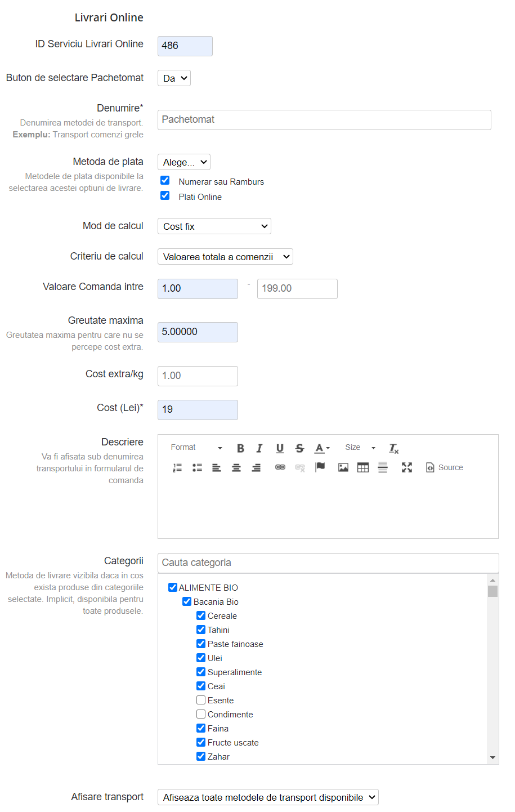Insert a numbered list
The width and height of the screenshot is (515, 812).
(x=177, y=467)
